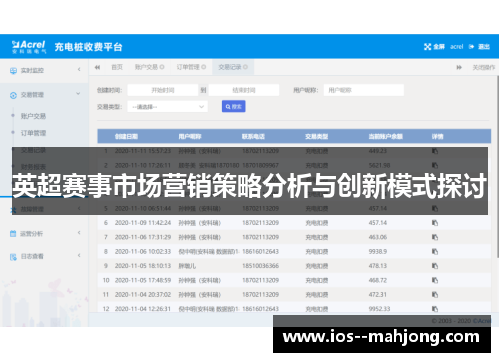Open details icon for row 9

[435, 266]
